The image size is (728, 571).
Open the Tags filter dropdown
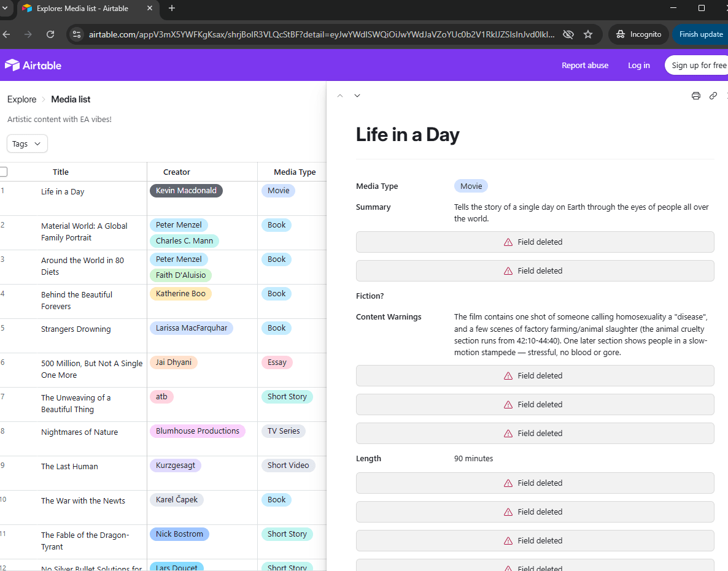pos(27,144)
